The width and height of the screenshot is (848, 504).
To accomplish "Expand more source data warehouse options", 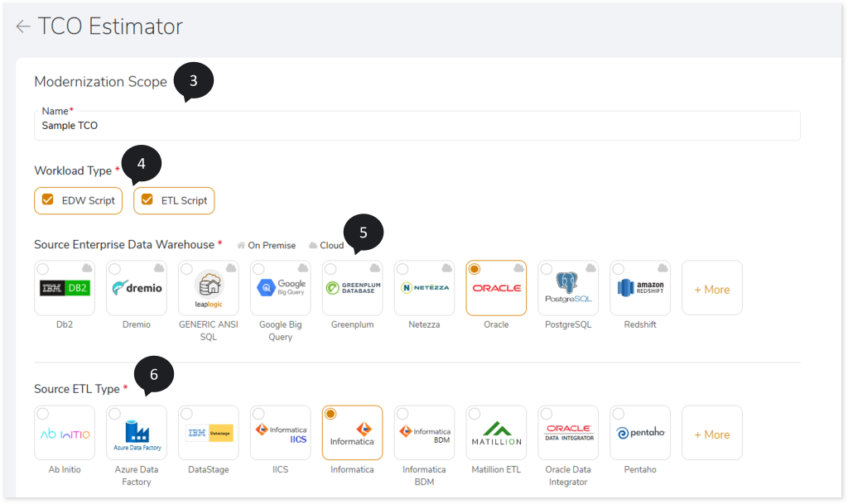I will 711,289.
